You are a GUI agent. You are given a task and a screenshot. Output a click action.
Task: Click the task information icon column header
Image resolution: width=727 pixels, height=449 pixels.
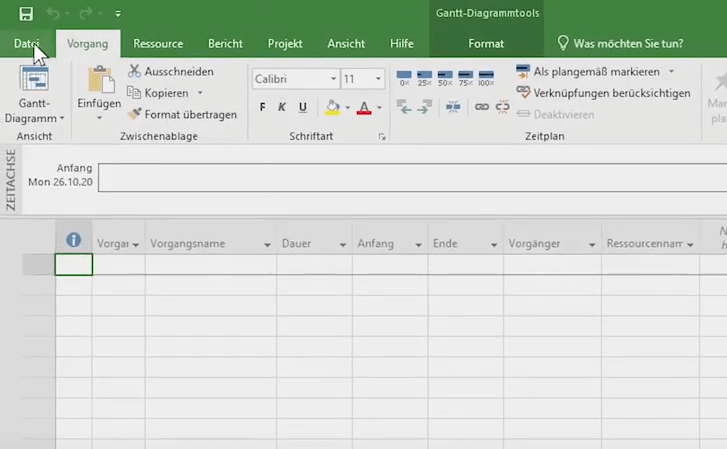tap(73, 241)
